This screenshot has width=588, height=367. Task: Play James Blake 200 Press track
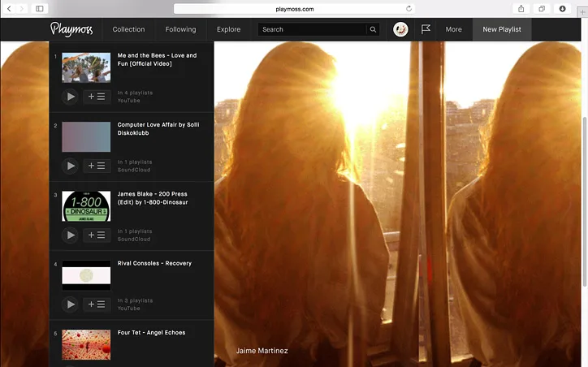tap(71, 235)
